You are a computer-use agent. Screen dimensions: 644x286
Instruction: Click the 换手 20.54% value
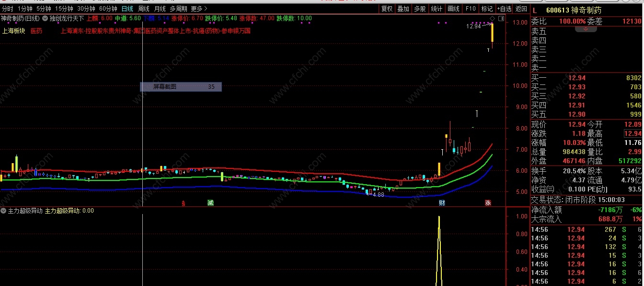(575, 171)
